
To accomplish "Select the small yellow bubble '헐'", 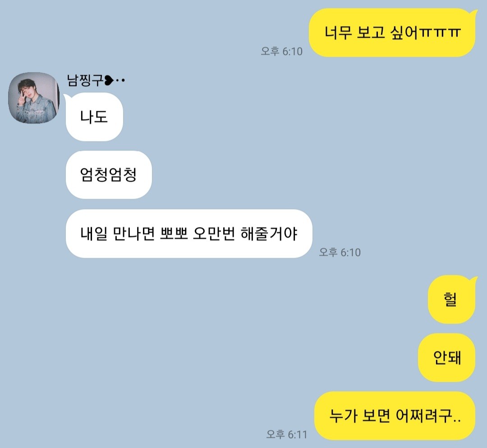I will point(451,299).
